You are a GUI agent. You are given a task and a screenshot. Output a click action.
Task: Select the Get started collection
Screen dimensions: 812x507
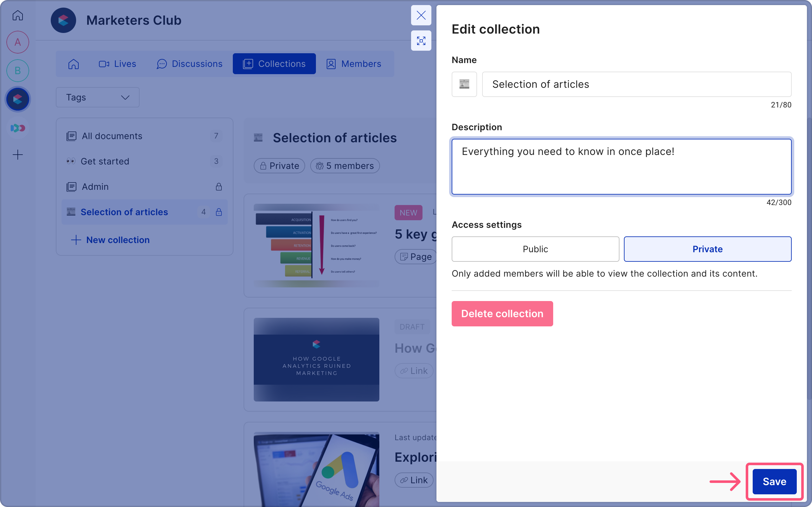pos(105,161)
